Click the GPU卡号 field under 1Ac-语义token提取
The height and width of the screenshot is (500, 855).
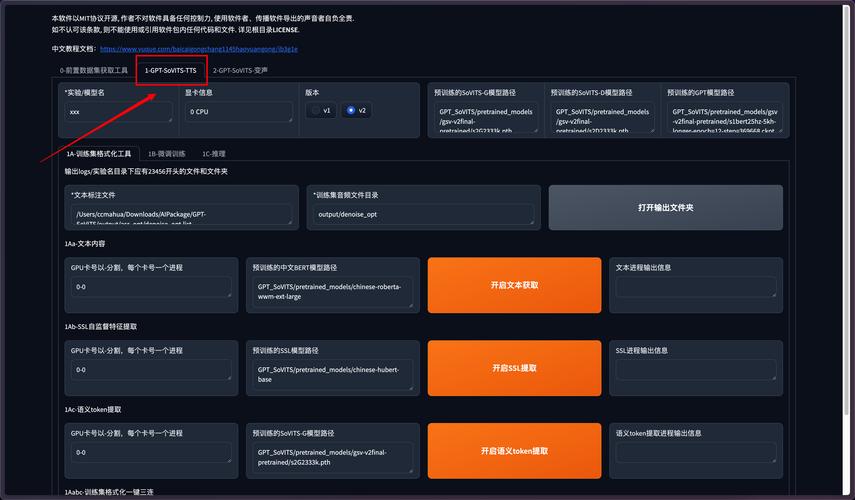(151, 453)
